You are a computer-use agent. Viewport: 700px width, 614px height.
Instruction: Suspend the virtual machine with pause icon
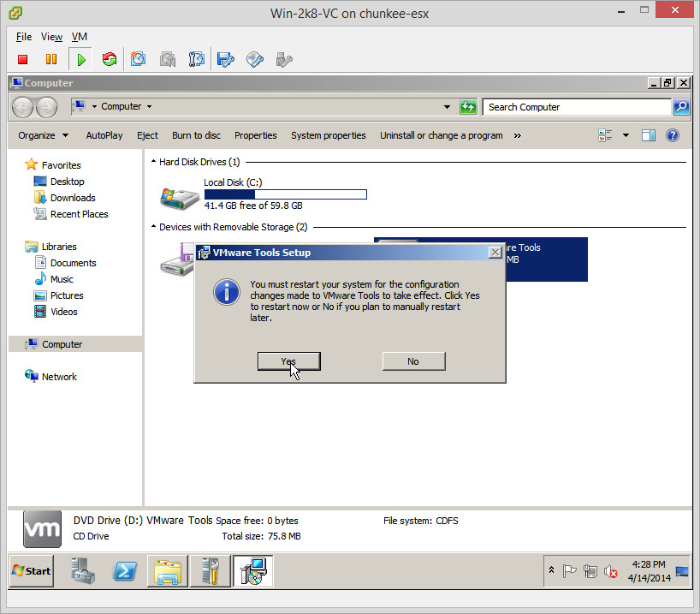[x=51, y=59]
